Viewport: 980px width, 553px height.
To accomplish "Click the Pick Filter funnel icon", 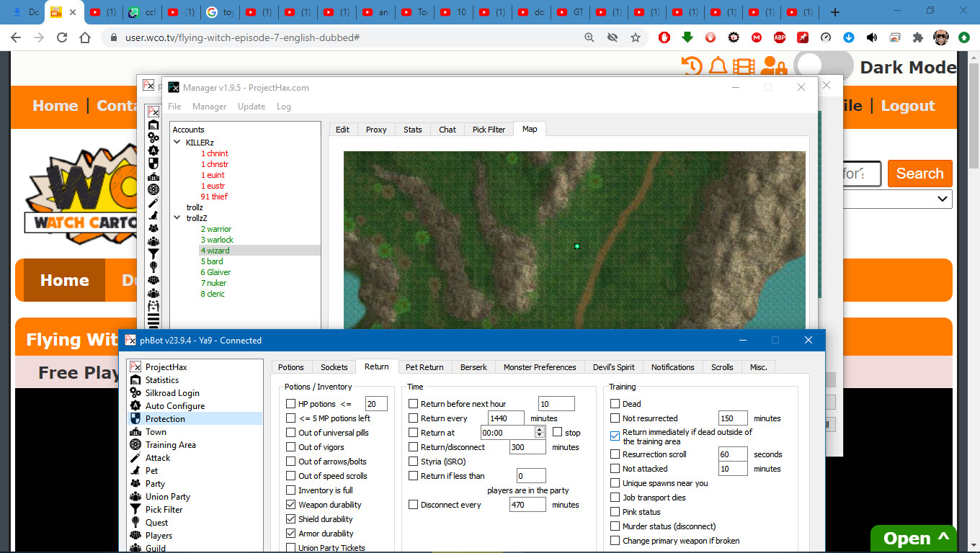I will click(135, 510).
